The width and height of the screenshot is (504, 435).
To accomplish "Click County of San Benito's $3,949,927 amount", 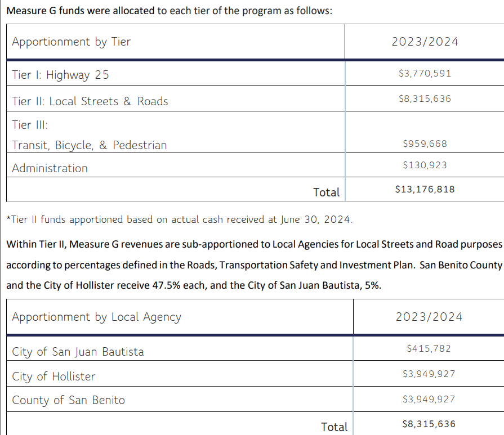I will tap(429, 400).
